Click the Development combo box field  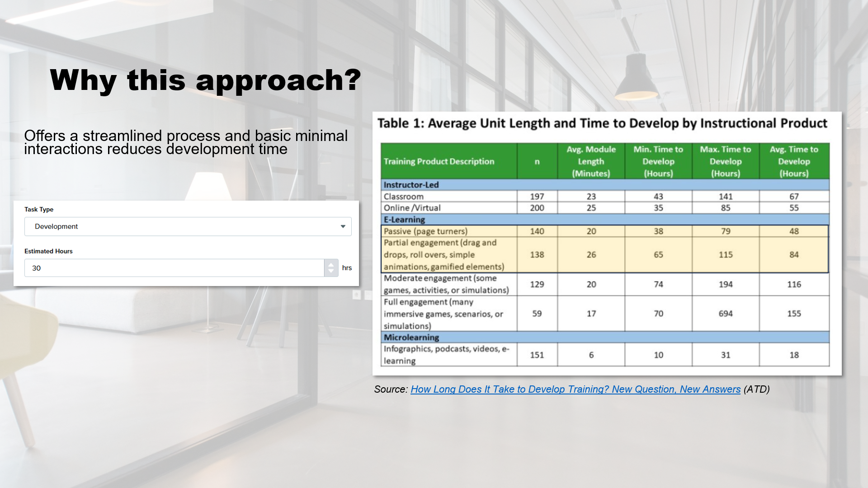click(x=181, y=226)
